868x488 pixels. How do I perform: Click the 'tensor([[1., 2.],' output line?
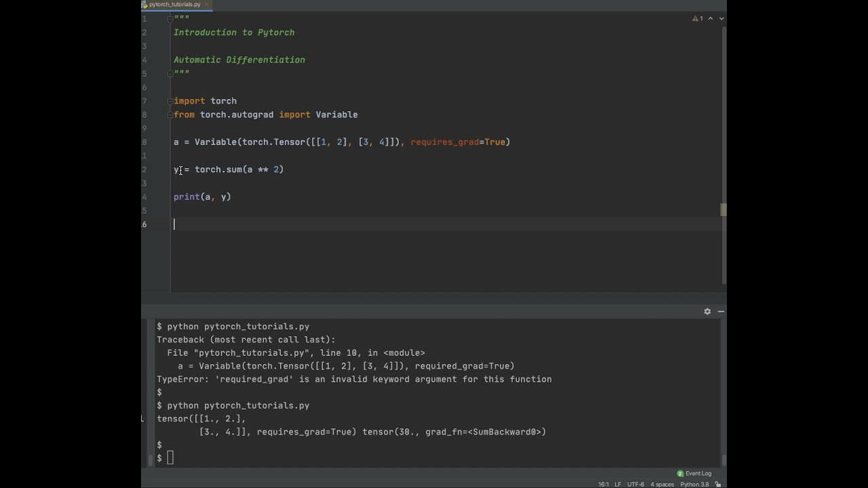[x=201, y=419]
